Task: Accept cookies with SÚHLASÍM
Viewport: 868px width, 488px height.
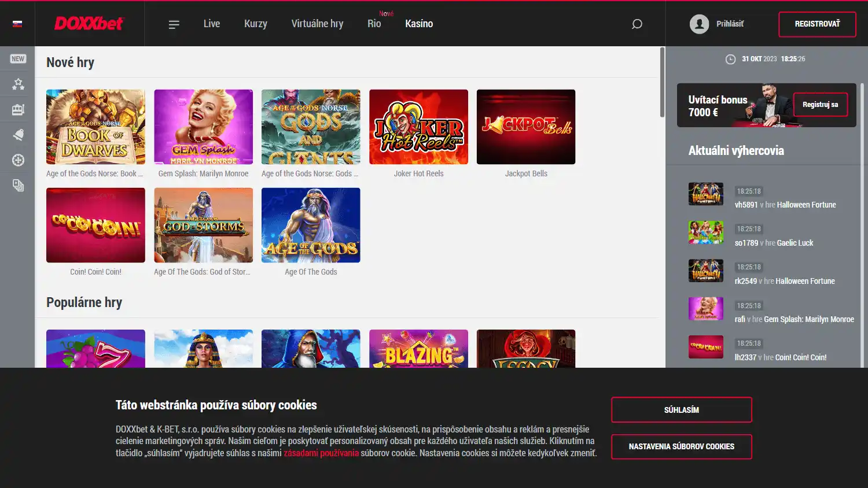Action: (x=682, y=410)
